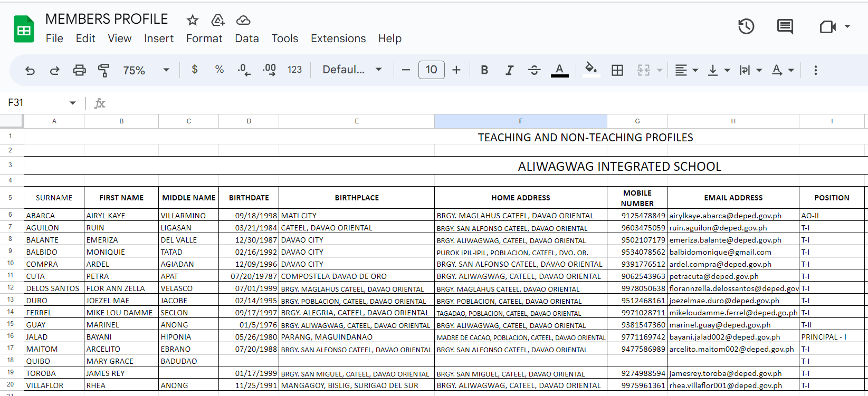
Task: Start a Meet call camera icon
Action: [x=827, y=26]
